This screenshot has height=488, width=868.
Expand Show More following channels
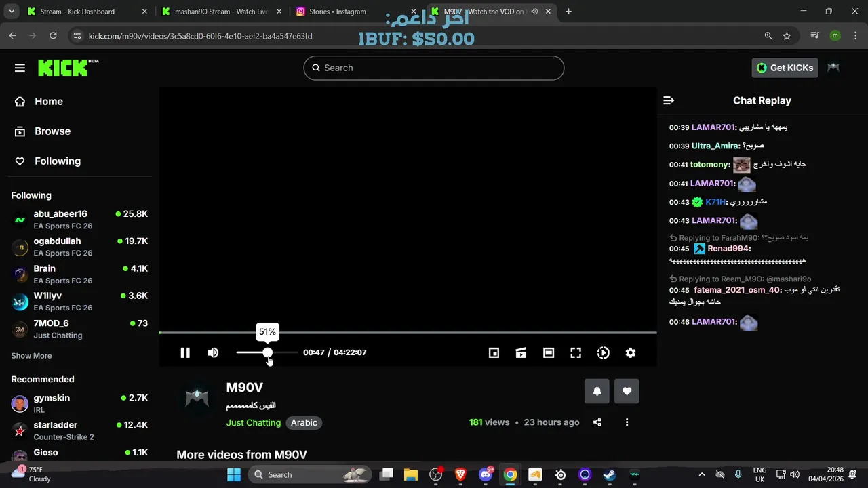pyautogui.click(x=31, y=356)
